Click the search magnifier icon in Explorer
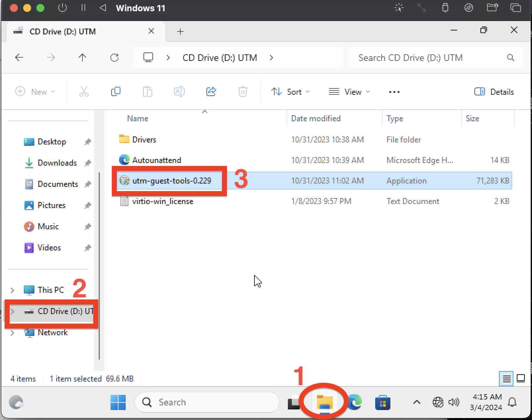The height and width of the screenshot is (420, 532). pos(510,58)
